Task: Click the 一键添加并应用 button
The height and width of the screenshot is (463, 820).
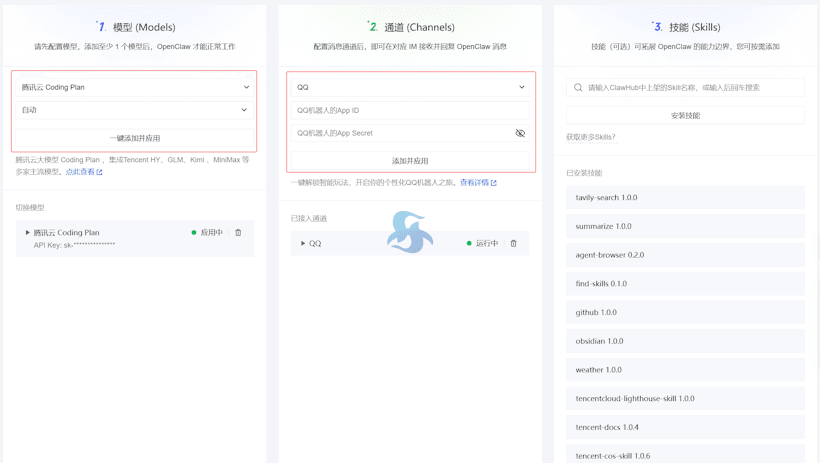Action: click(x=134, y=138)
